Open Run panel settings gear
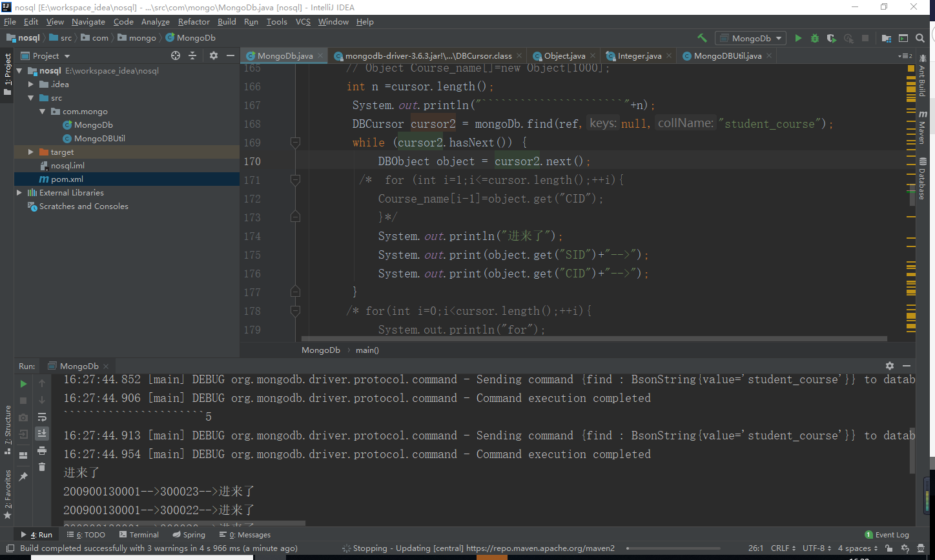Screen dimensions: 935x560 [x=890, y=366]
